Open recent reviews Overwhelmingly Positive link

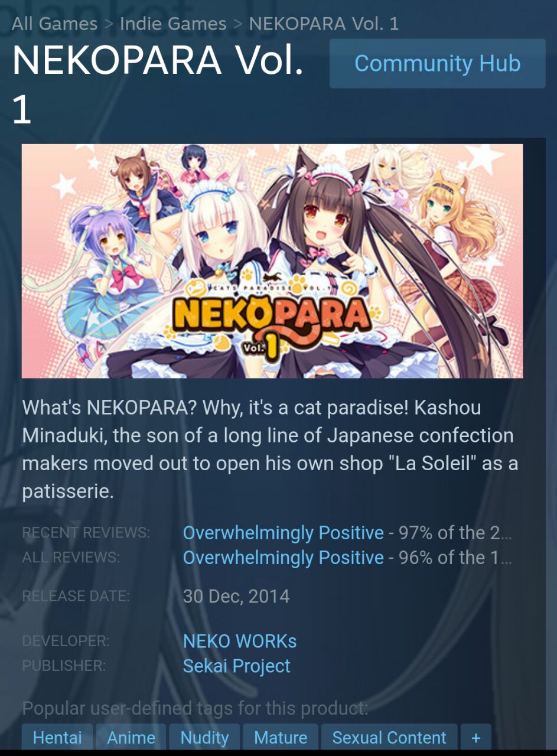tap(284, 533)
